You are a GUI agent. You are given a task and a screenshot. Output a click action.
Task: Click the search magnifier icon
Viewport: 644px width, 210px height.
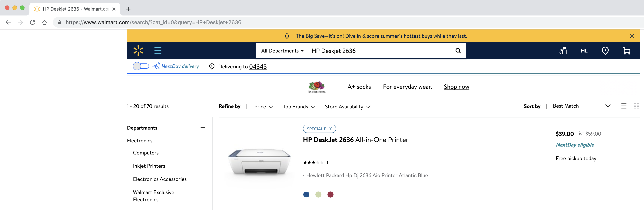point(458,51)
